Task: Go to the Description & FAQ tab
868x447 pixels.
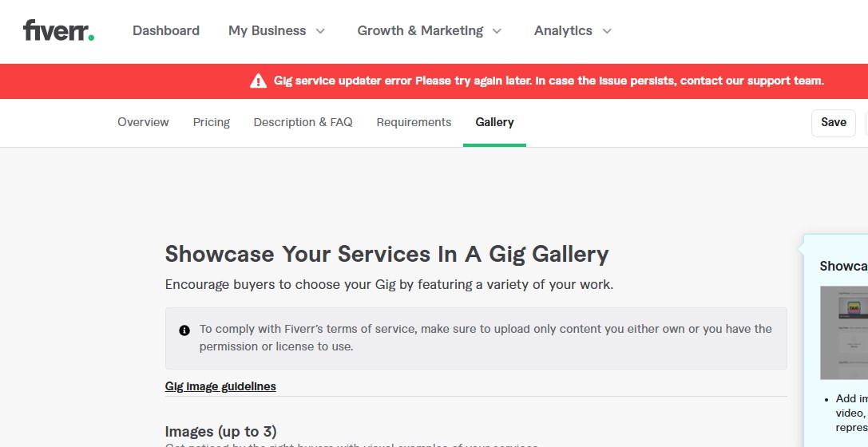Action: pyautogui.click(x=303, y=122)
